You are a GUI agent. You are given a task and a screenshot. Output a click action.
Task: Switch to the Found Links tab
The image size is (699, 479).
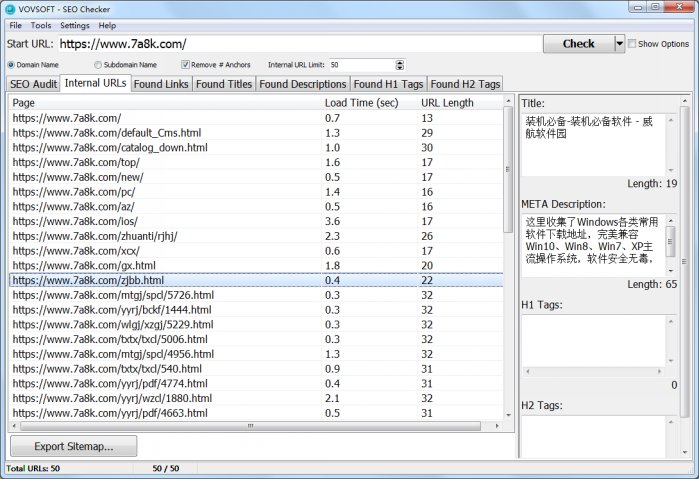(161, 84)
